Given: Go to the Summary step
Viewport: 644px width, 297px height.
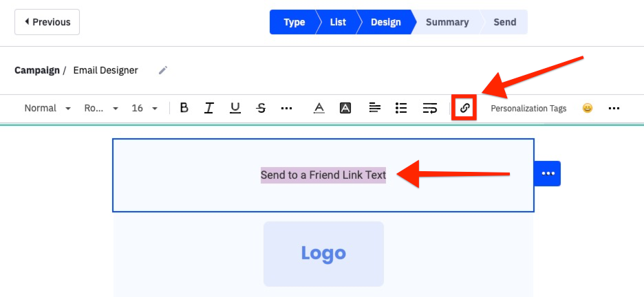Looking at the screenshot, I should tap(447, 22).
